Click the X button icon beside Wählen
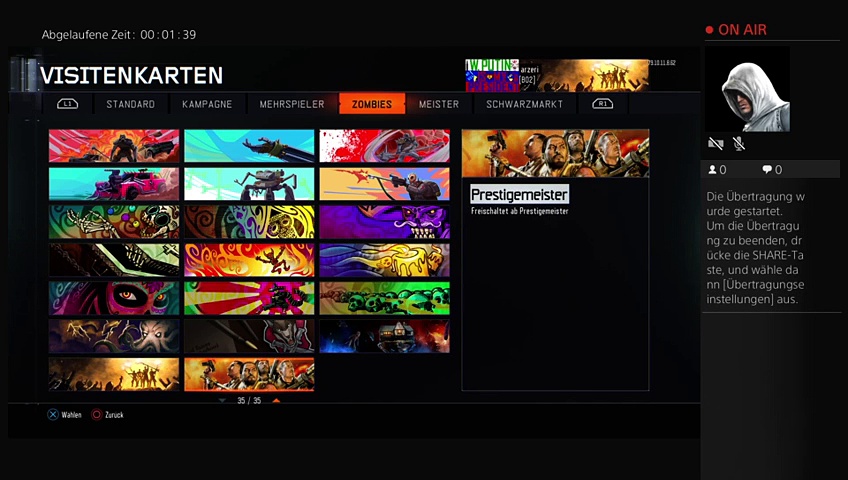 pos(53,415)
